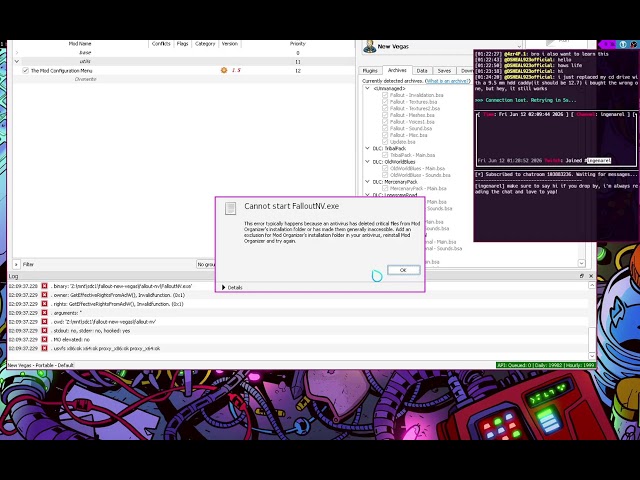Click the archives list scroll-down arrow

tap(582, 263)
